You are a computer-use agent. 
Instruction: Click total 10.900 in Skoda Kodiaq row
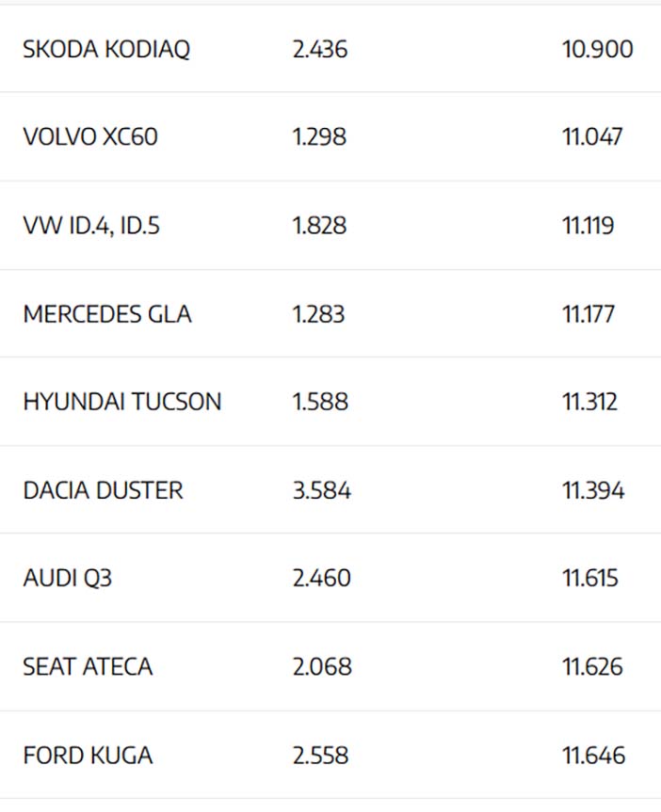coord(598,49)
